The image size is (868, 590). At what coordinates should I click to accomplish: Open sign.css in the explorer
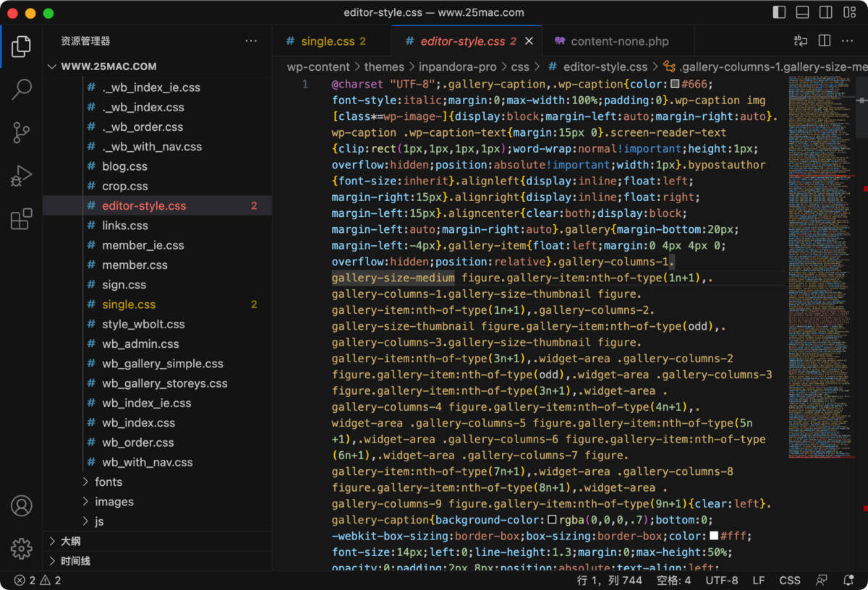click(157, 284)
